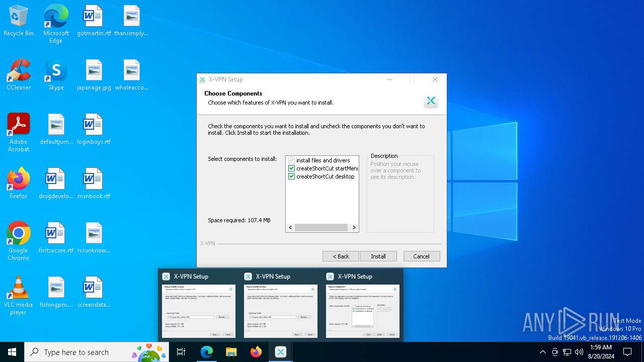Image resolution: width=644 pixels, height=362 pixels.
Task: Select screendata document on desktop
Action: (x=94, y=293)
